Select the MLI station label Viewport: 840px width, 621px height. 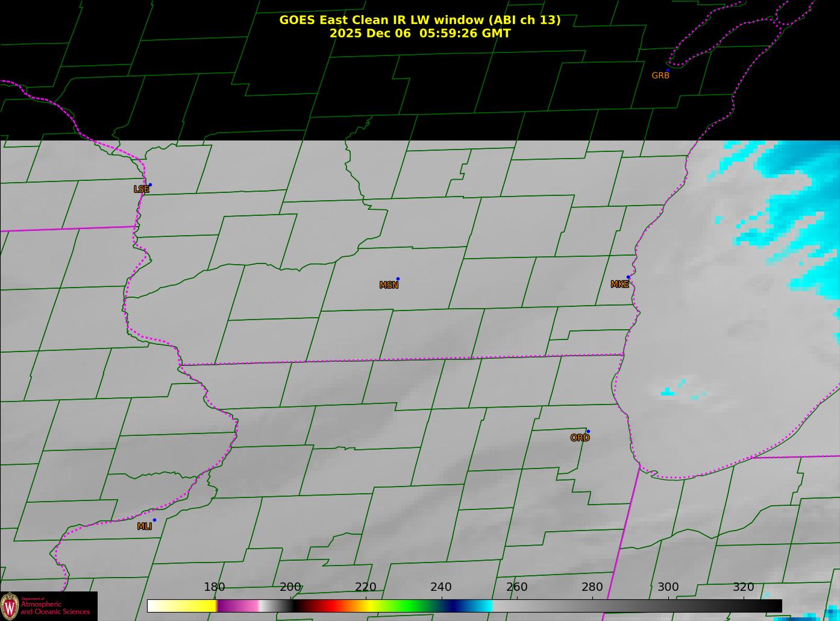[145, 526]
